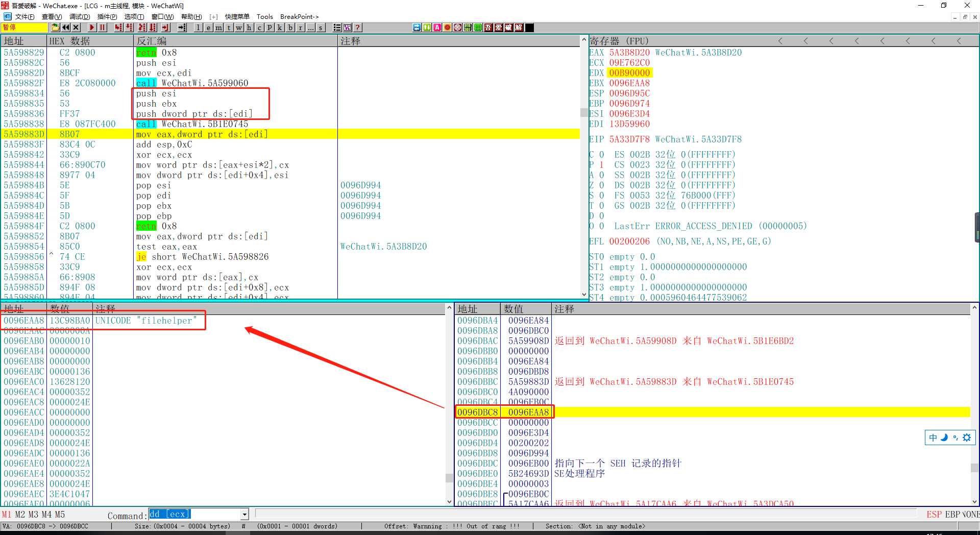Select EBP stack addressing mode
980x535 pixels.
(953, 514)
